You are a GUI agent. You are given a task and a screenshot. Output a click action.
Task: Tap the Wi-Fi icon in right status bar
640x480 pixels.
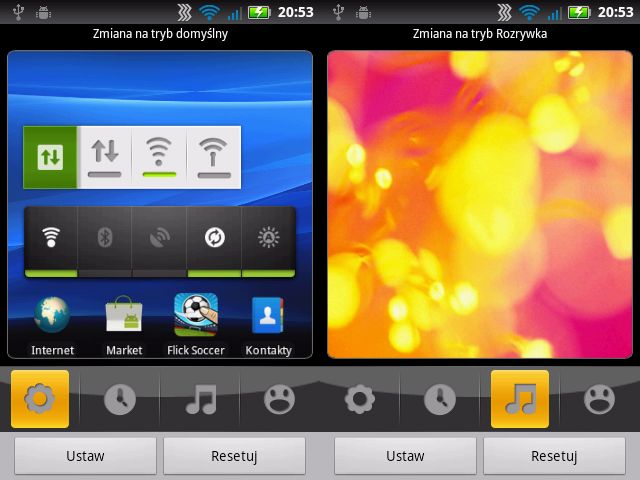click(x=529, y=12)
